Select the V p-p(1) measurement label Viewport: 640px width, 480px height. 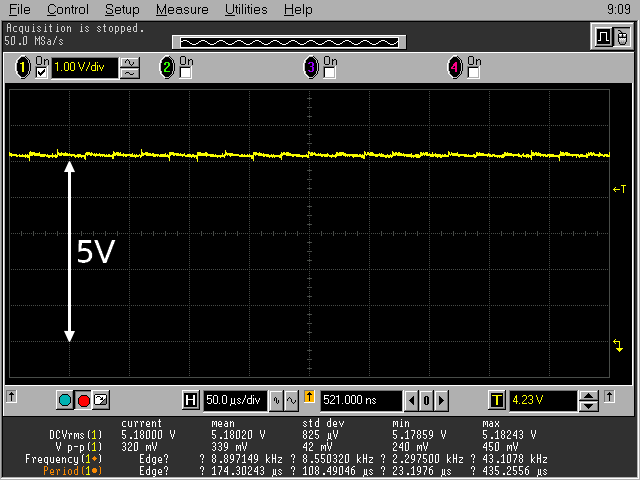coord(78,447)
